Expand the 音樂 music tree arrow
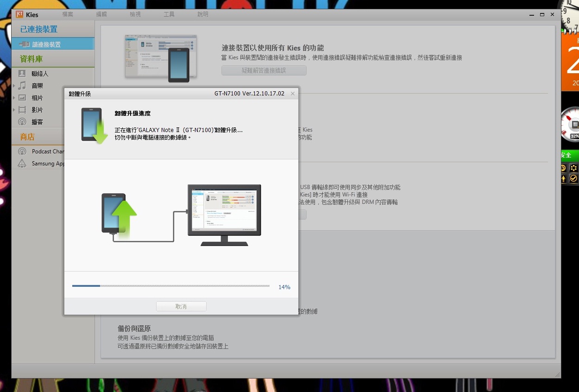The width and height of the screenshot is (579, 392). (x=14, y=86)
